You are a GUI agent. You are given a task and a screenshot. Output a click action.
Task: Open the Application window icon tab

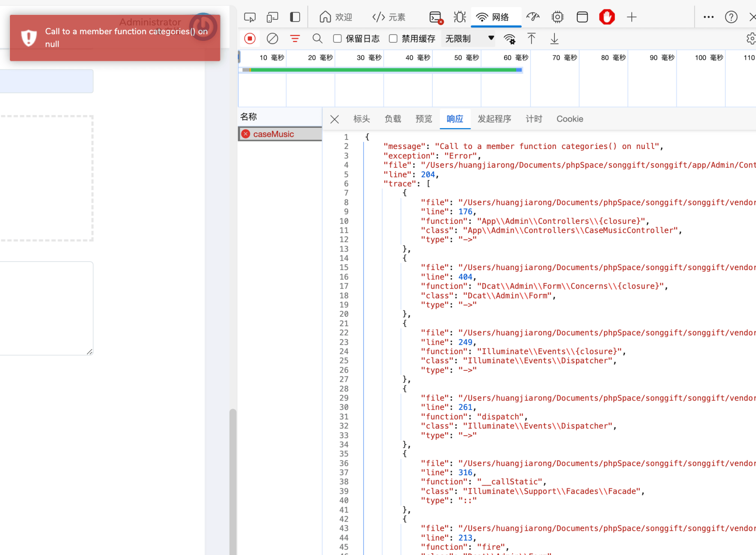point(582,17)
